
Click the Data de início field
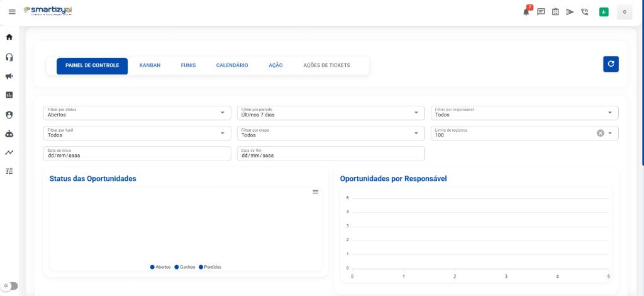(x=136, y=153)
